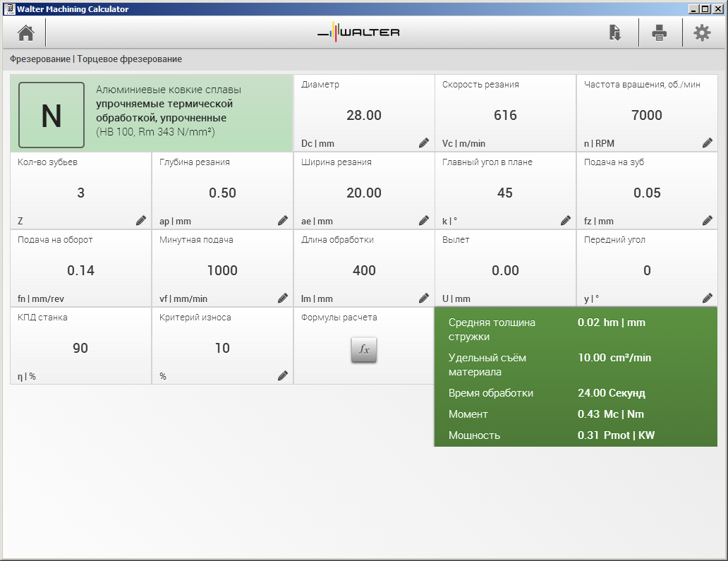Select the teeth count value 3
The width and height of the screenshot is (728, 561).
81,193
